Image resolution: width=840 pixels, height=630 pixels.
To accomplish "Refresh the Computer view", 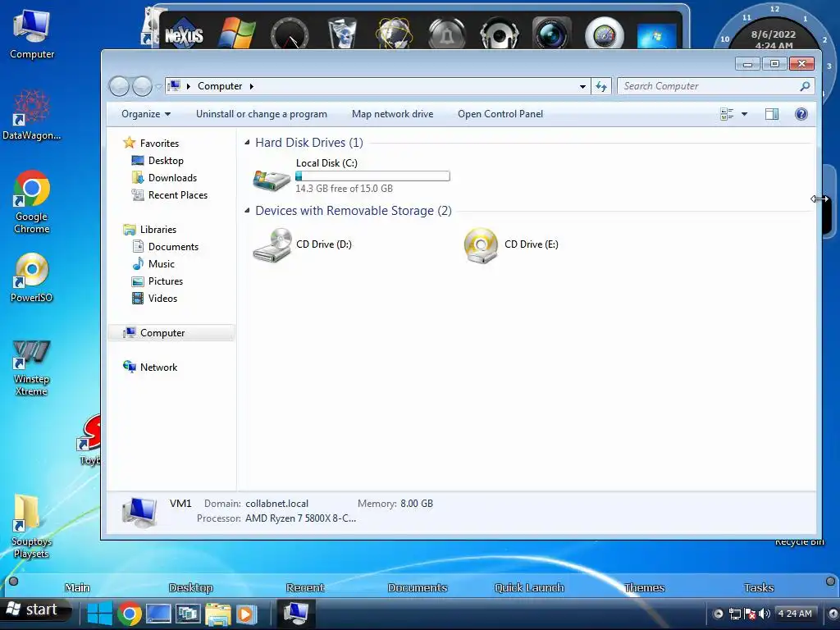I will tap(601, 86).
